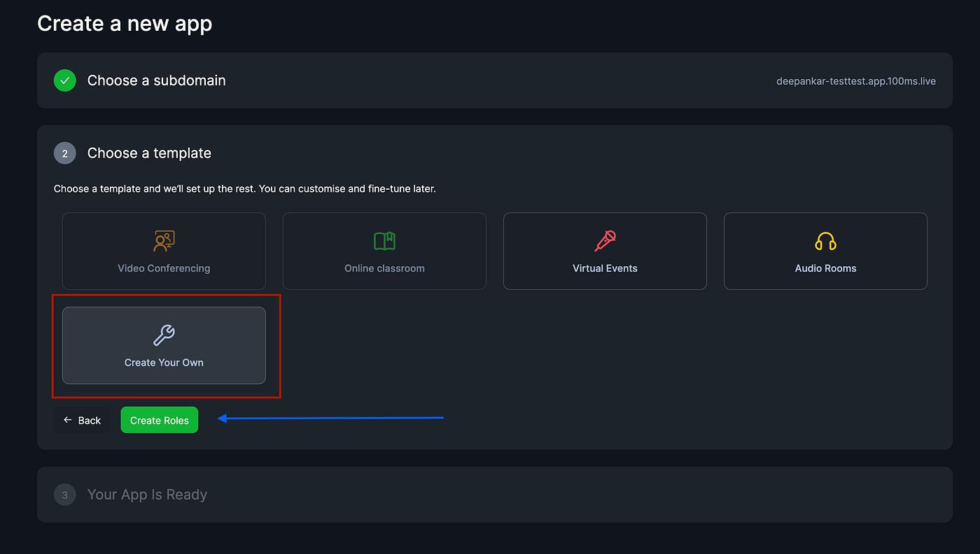Click the Online classroom book icon
The width and height of the screenshot is (980, 554).
(384, 240)
